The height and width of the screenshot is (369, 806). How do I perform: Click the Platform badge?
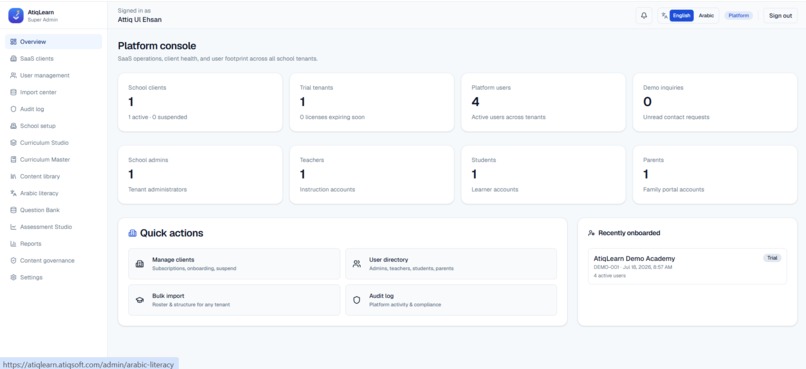click(x=739, y=15)
